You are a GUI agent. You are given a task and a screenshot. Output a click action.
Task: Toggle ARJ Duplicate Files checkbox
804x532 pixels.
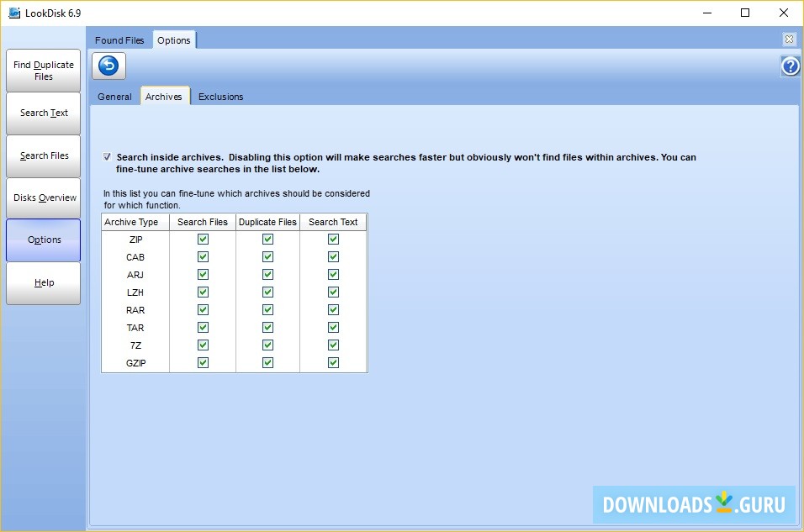tap(267, 275)
